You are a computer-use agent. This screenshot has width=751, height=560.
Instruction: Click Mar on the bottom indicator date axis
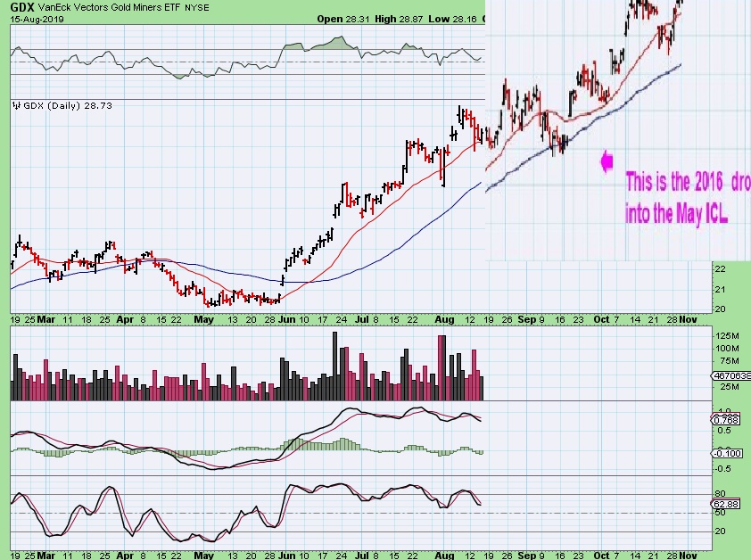pyautogui.click(x=46, y=556)
